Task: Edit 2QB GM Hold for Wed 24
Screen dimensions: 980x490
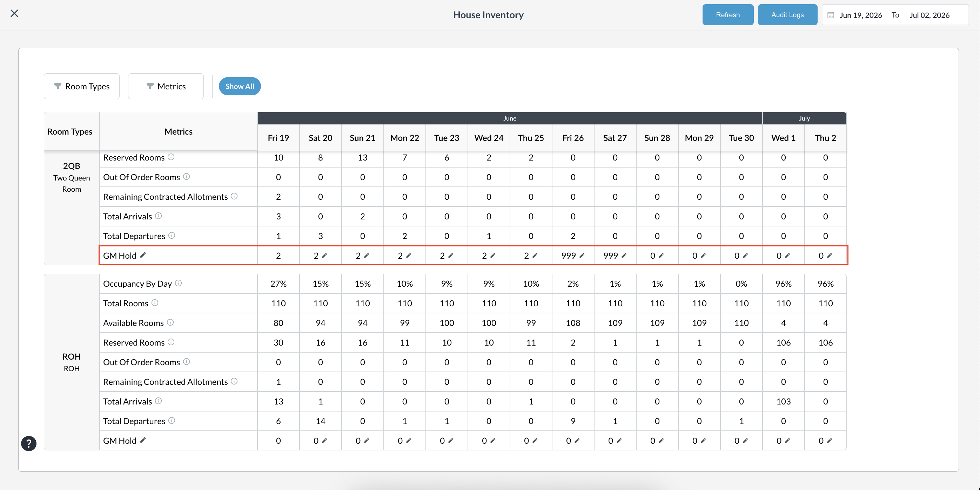Action: [493, 256]
